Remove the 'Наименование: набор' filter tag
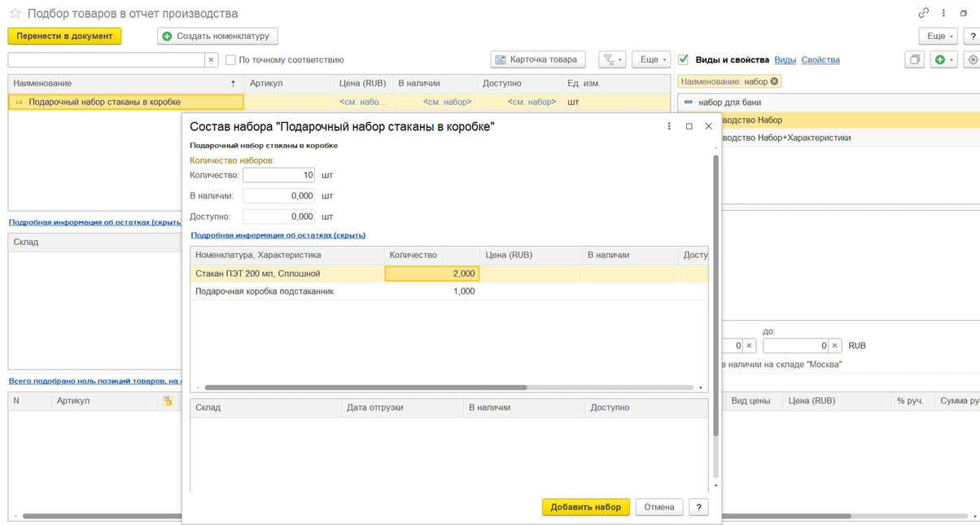The width and height of the screenshot is (980, 525). coord(775,81)
